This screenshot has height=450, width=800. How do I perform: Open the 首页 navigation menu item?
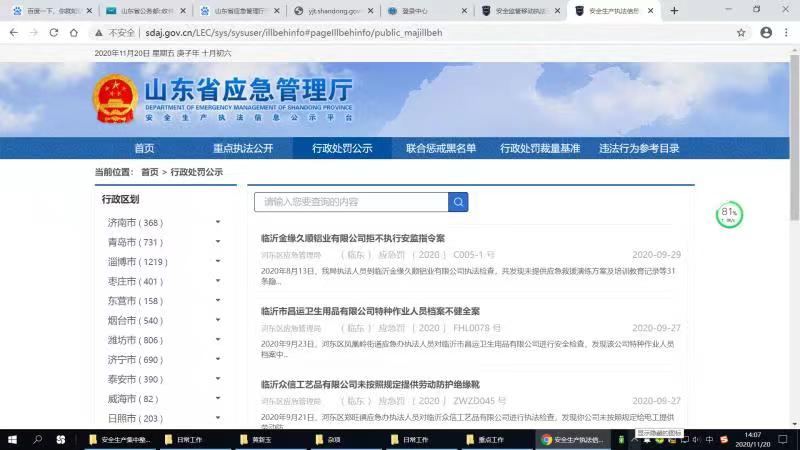point(144,148)
